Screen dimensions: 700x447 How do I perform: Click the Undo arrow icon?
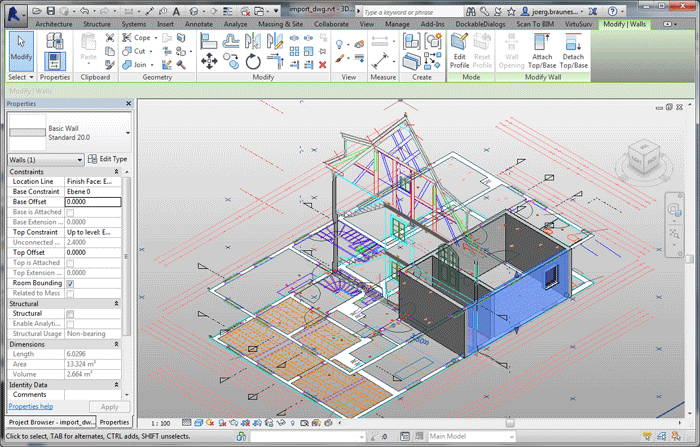pyautogui.click(x=84, y=11)
